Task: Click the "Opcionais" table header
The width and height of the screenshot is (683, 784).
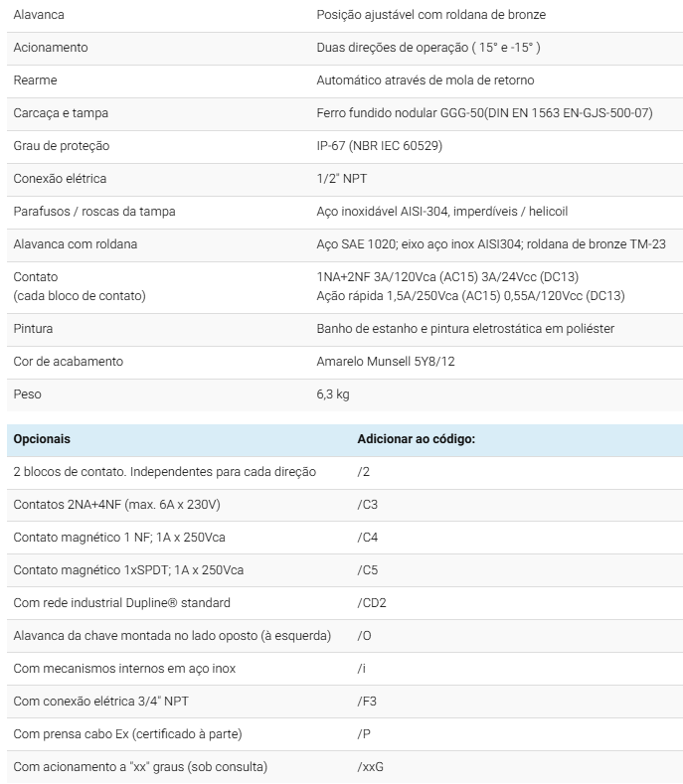Action: 42,438
